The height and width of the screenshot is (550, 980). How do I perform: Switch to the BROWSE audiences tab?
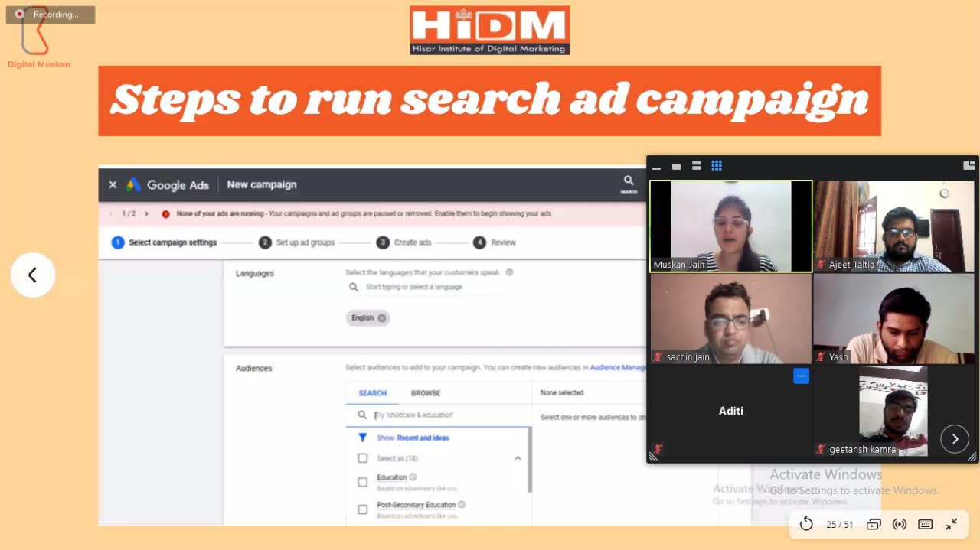[x=426, y=393]
